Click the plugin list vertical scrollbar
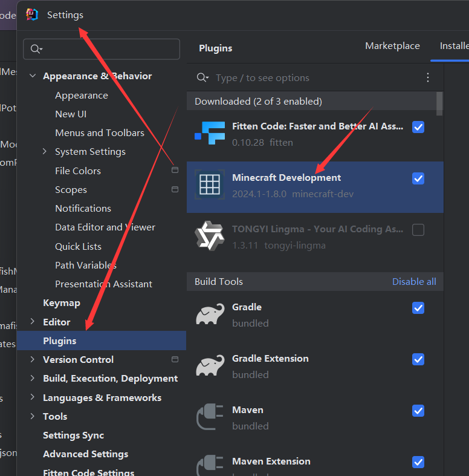Screen dimensions: 469x476 (439, 104)
